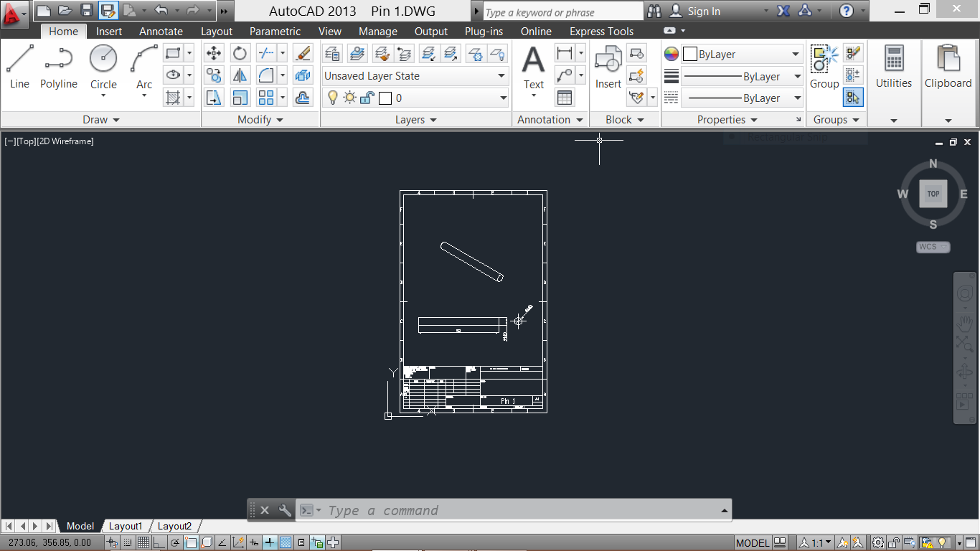This screenshot has width=980, height=551.
Task: Expand the Layers panel
Action: [416, 120]
